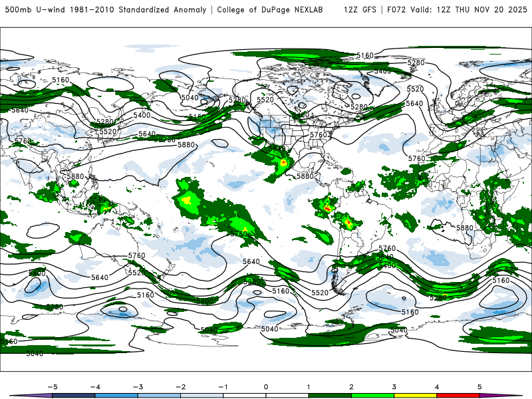Click the '-1' colorbar label
532x399 pixels.
pyautogui.click(x=223, y=387)
